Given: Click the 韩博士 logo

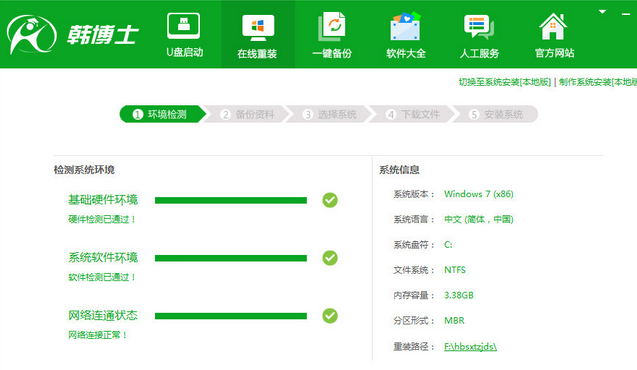Looking at the screenshot, I should [73, 35].
